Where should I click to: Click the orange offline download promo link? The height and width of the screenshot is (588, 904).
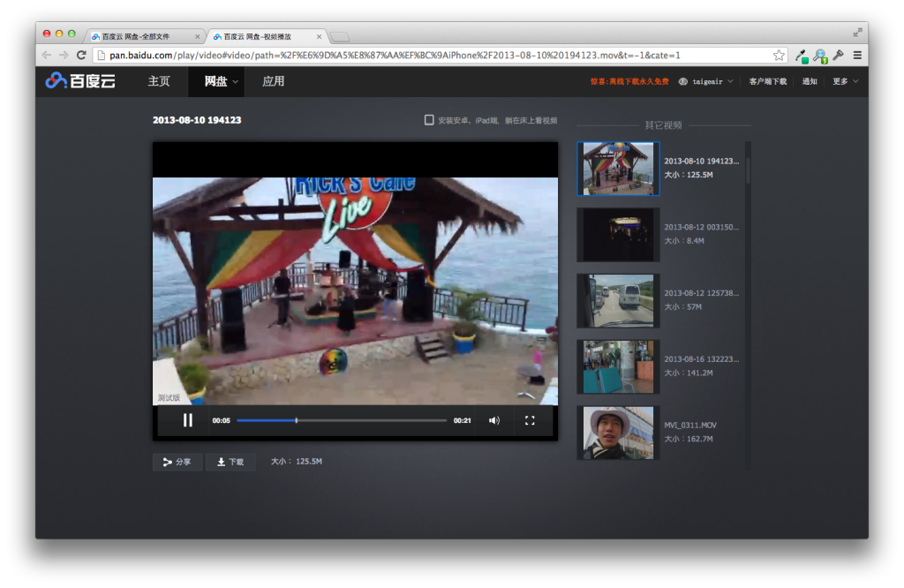(x=629, y=81)
